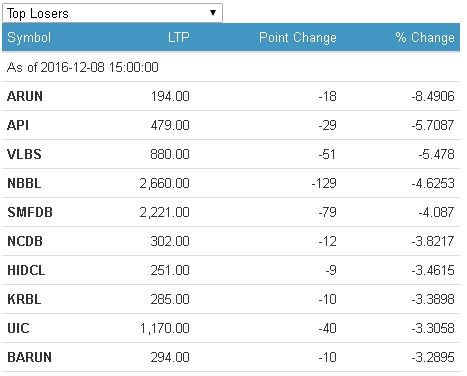Viewport: 467px width, 376px height.
Task: Open the NCDB symbol link
Action: (25, 241)
